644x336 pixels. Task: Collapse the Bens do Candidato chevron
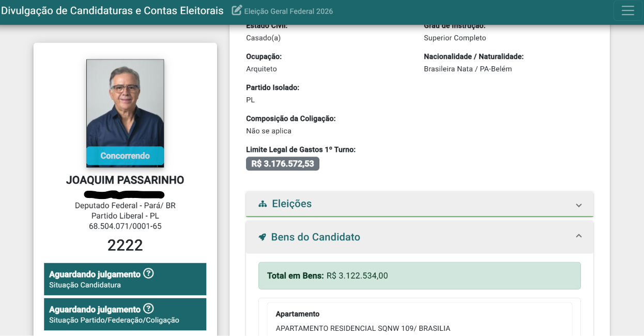pyautogui.click(x=579, y=236)
